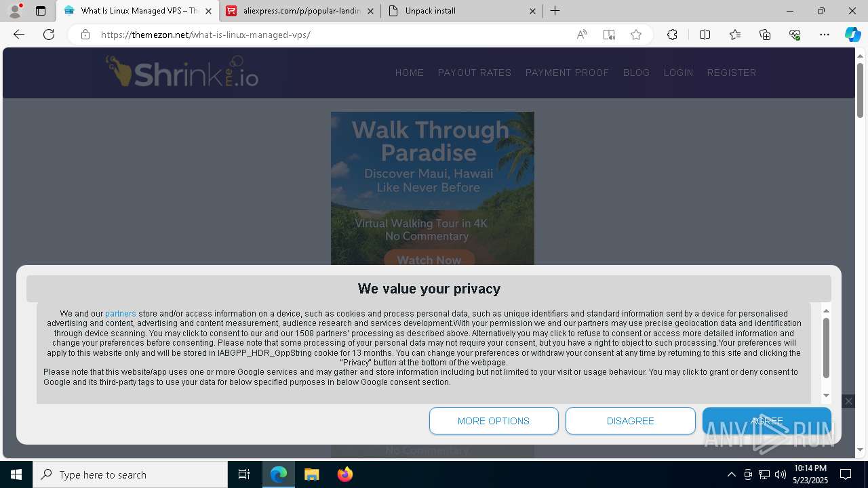868x488 pixels.
Task: Click privacy text scrollbar down arrow
Action: coord(826,395)
